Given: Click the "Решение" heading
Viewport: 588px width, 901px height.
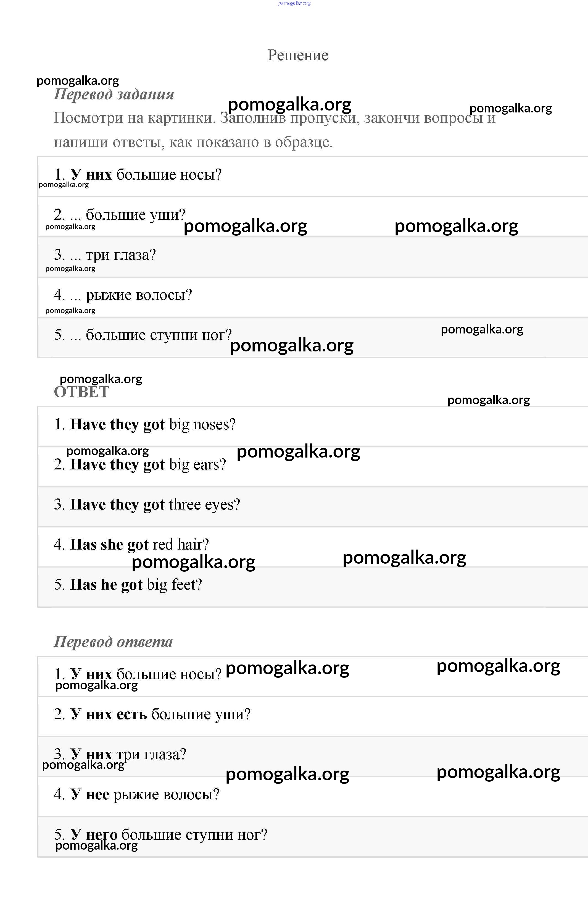Looking at the screenshot, I should click(298, 55).
